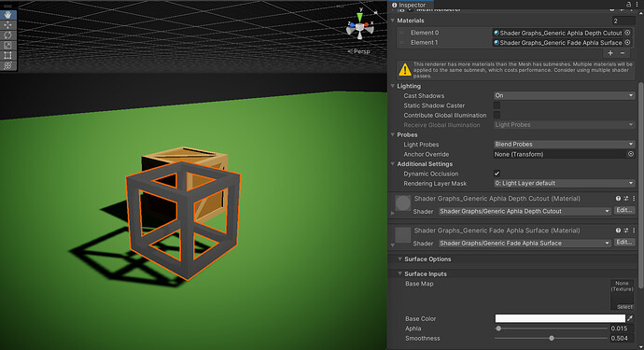This screenshot has width=644, height=350.
Task: Click Edit for Fade Aphla Surface shader
Action: point(623,243)
